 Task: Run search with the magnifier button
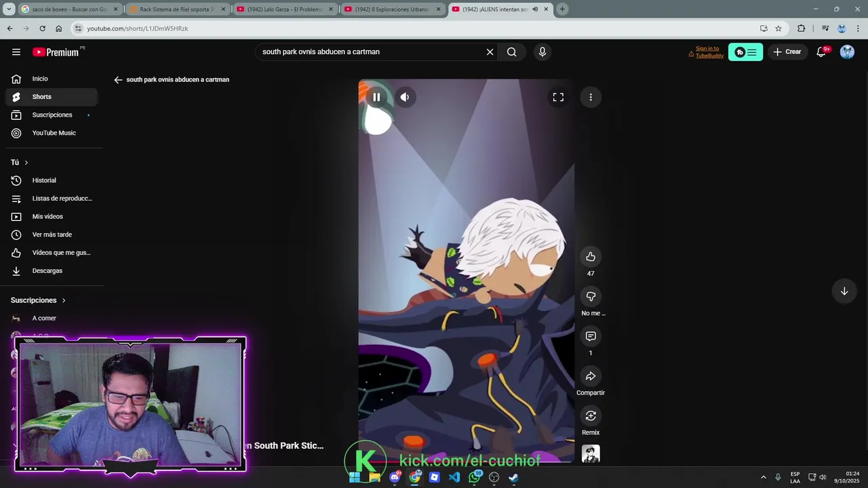[x=511, y=52]
